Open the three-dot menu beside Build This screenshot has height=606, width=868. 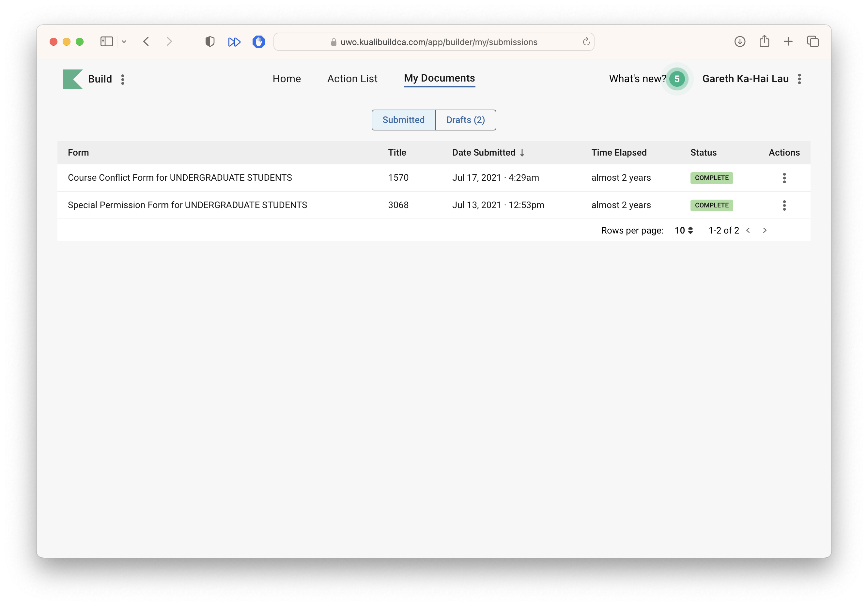point(122,79)
